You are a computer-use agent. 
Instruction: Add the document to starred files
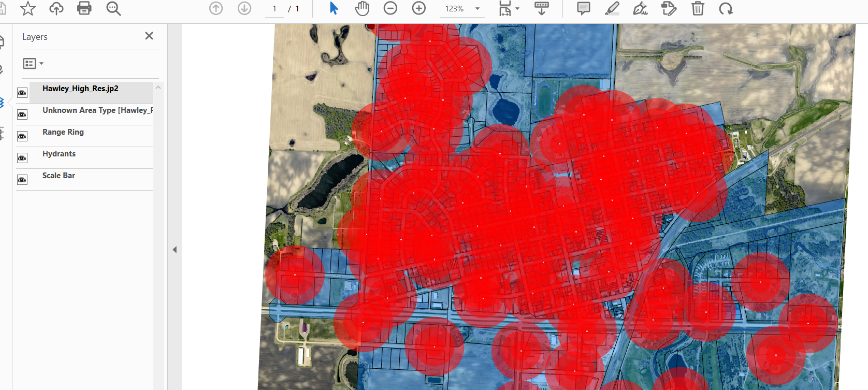pyautogui.click(x=28, y=8)
